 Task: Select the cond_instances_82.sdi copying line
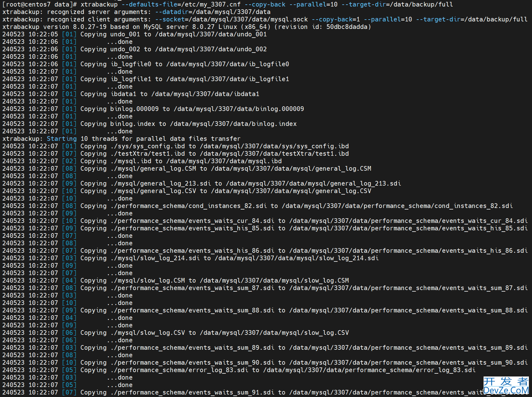point(257,206)
